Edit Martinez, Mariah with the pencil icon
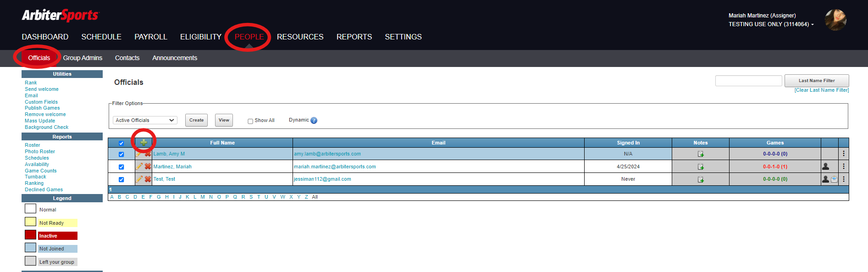Image resolution: width=868 pixels, height=272 pixels. [139, 167]
